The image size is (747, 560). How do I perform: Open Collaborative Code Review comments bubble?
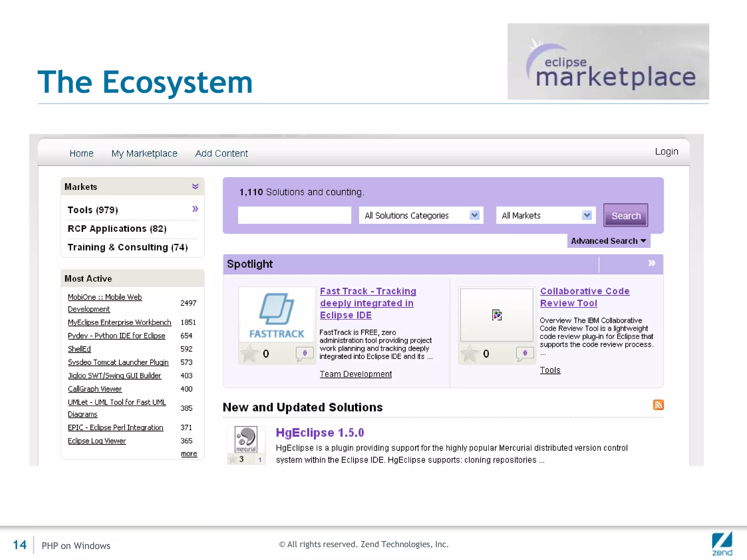(x=525, y=353)
